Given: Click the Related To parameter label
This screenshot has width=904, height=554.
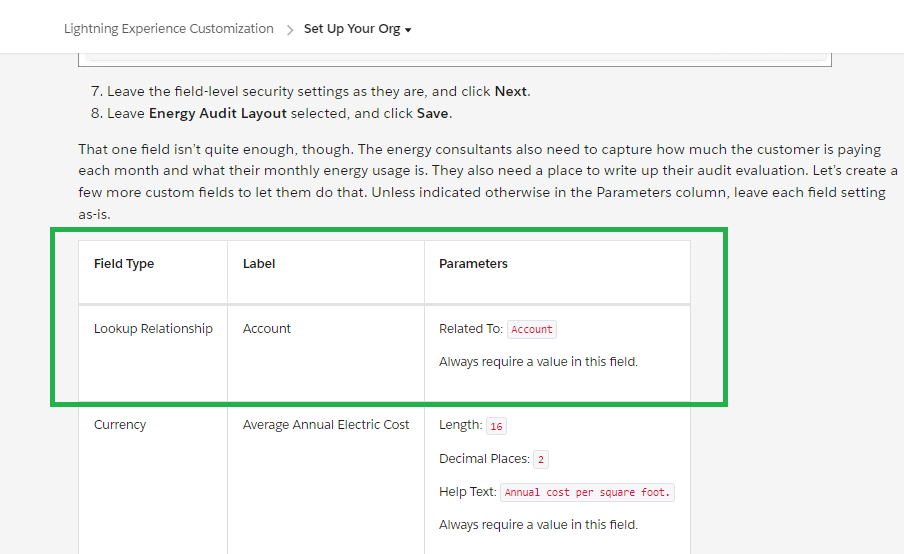Looking at the screenshot, I should (x=471, y=328).
